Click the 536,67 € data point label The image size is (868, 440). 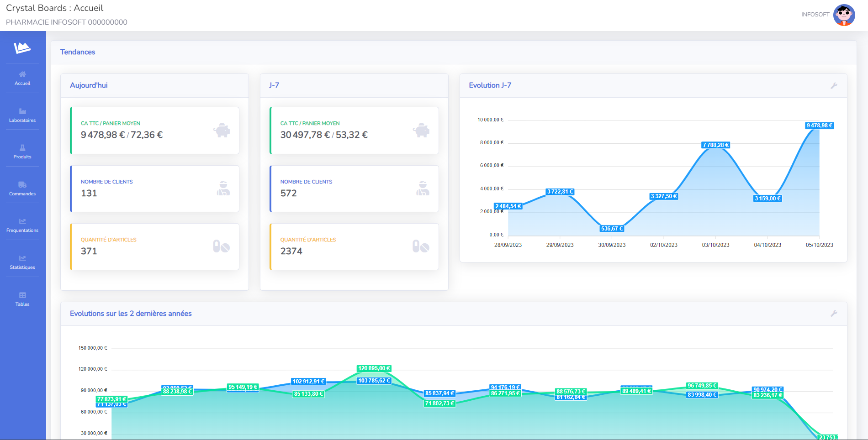coord(612,229)
